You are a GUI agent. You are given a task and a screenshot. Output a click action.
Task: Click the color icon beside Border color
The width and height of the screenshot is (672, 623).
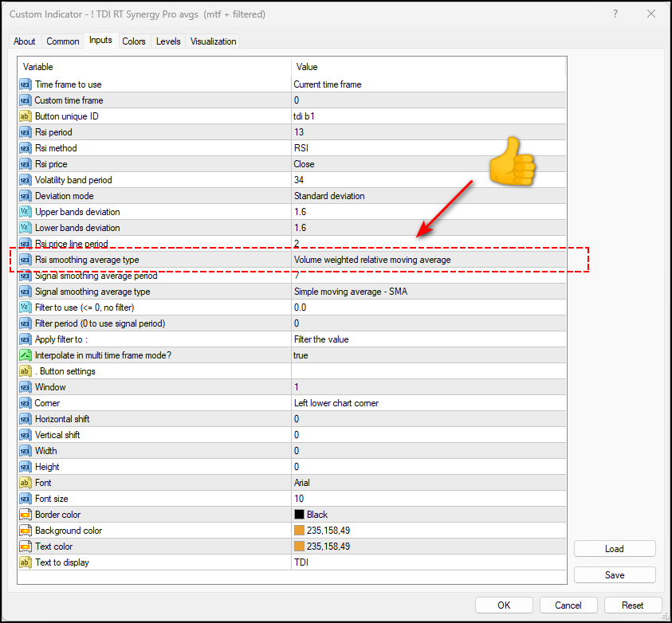point(26,515)
